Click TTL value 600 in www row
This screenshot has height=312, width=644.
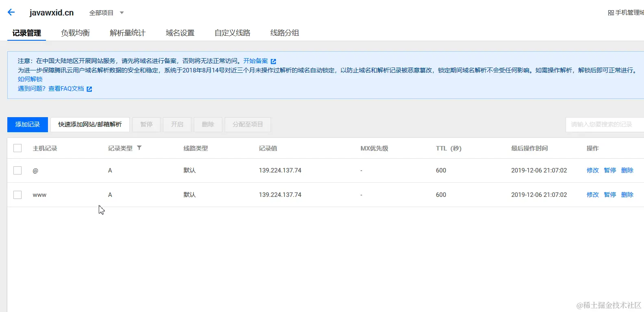[x=441, y=195]
